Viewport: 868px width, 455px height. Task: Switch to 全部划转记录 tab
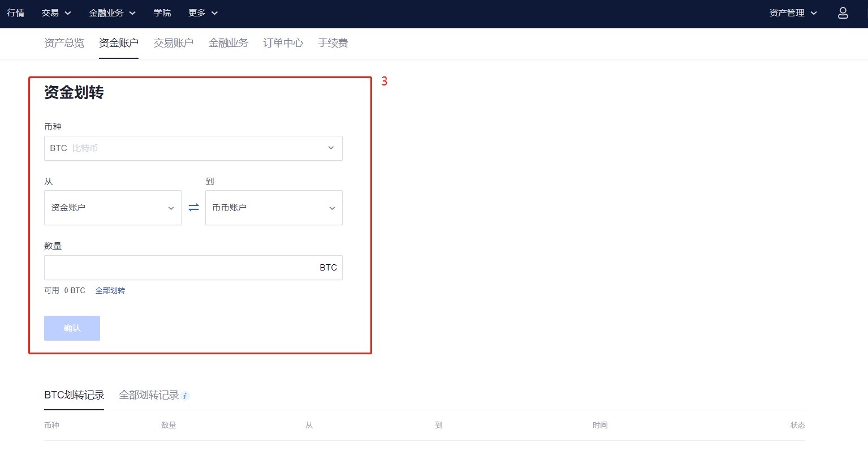149,395
